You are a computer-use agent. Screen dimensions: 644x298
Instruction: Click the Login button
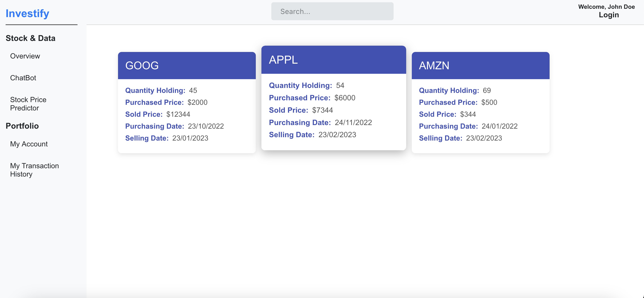609,15
